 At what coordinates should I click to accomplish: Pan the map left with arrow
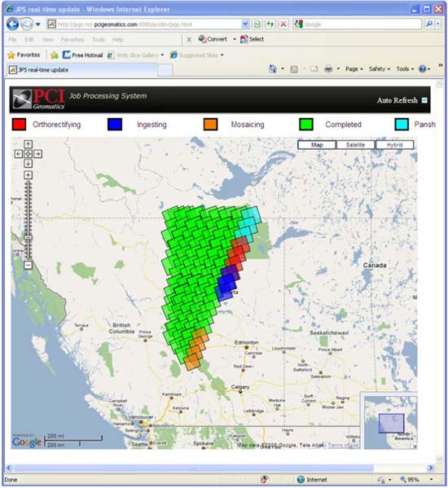pyautogui.click(x=19, y=154)
